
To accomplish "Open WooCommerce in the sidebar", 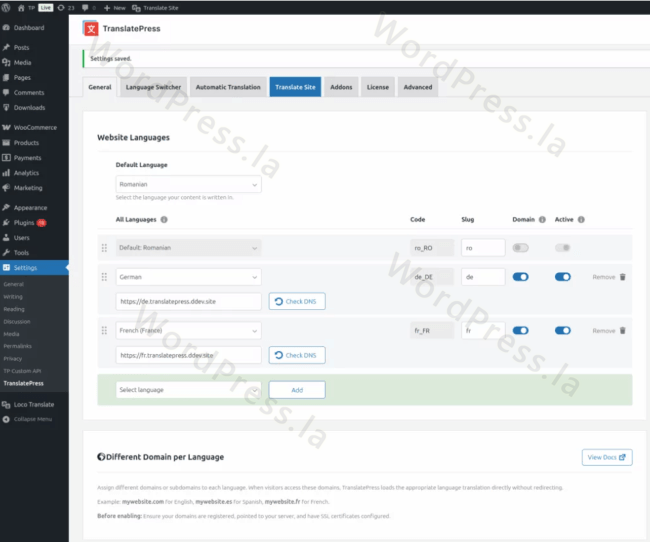I will pos(34,128).
